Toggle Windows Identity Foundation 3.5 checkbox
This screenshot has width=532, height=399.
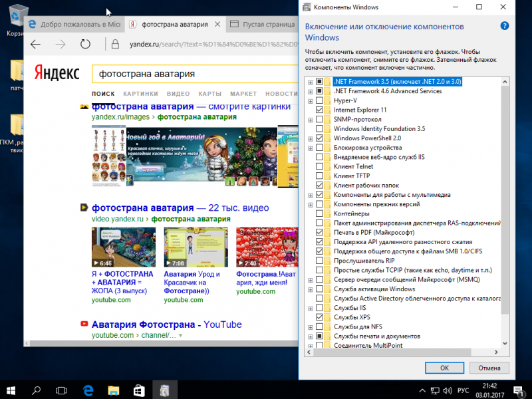(x=319, y=128)
